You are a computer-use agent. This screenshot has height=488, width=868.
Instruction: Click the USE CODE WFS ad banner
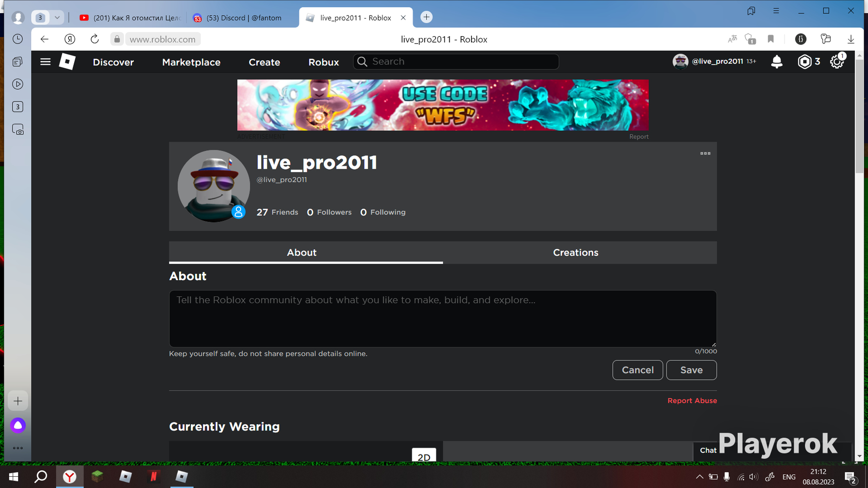[x=443, y=105]
